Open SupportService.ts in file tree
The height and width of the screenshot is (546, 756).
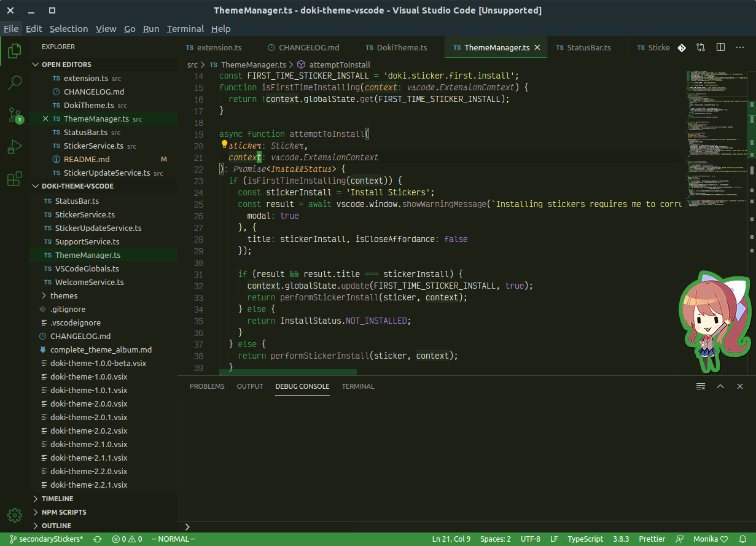103,241
